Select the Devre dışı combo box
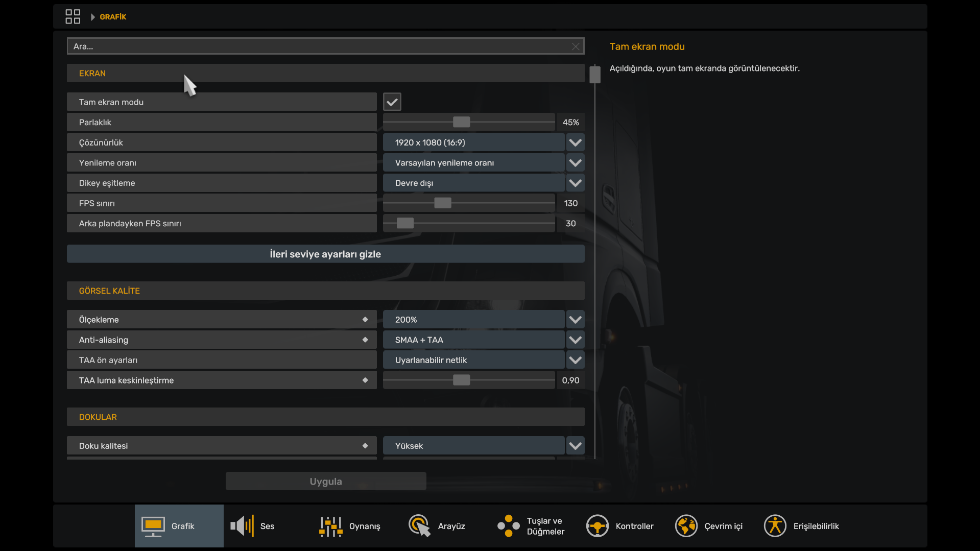The width and height of the screenshot is (980, 551). click(x=474, y=183)
